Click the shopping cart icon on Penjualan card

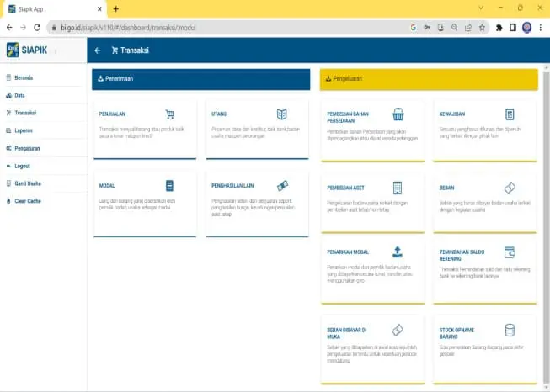(170, 114)
